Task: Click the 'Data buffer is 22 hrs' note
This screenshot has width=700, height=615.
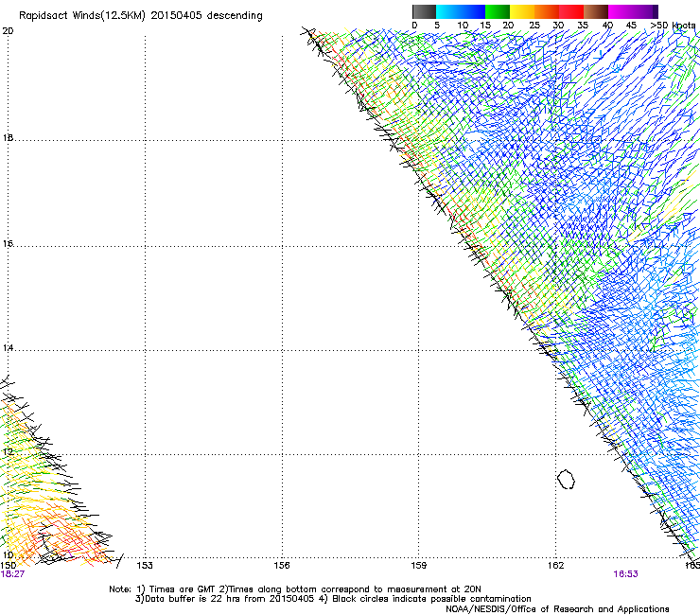Action: (333, 599)
